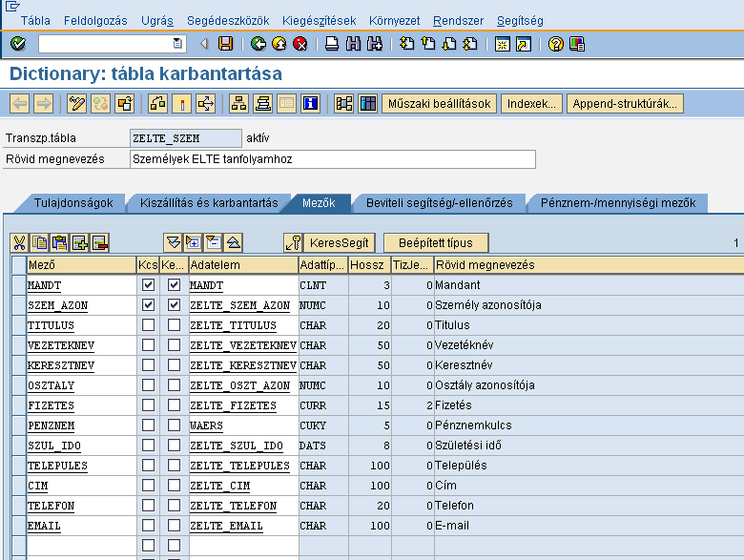Click the Collapse all up-arrow icon
744x560 pixels.
(234, 243)
